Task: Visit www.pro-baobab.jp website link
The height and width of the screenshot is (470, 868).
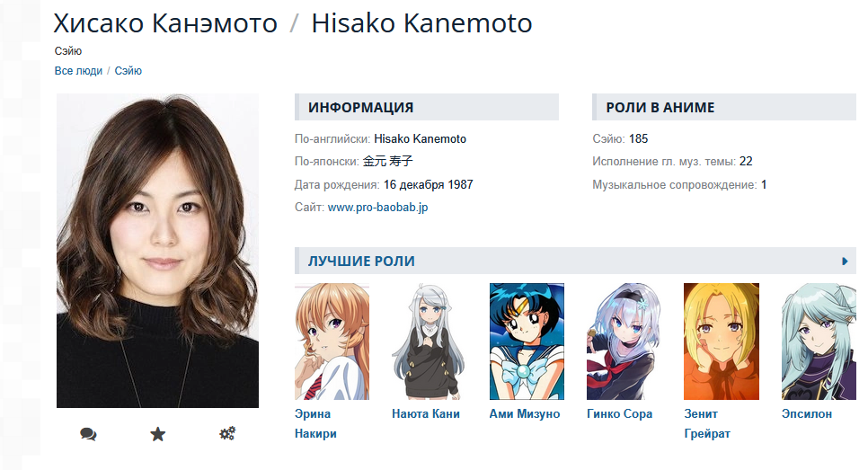Action: [377, 207]
